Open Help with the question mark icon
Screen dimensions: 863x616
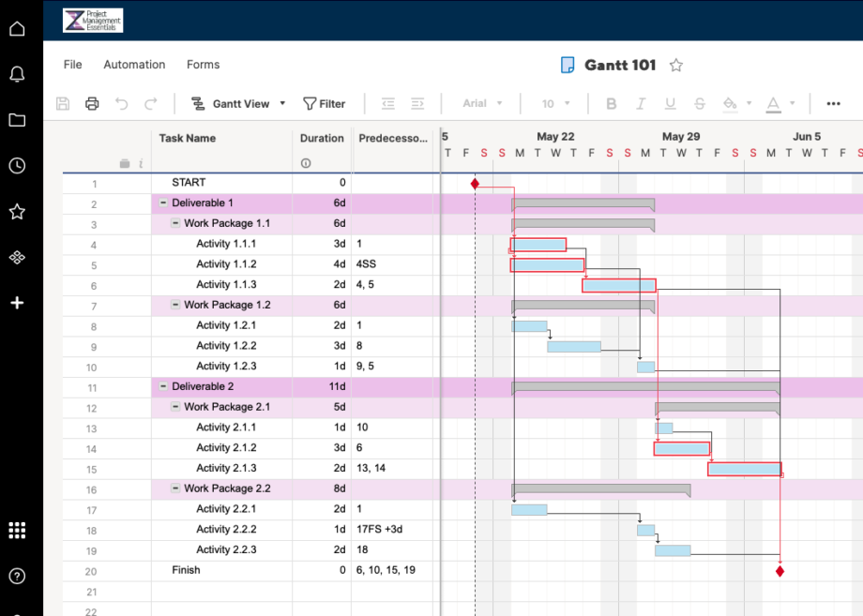pyautogui.click(x=17, y=576)
